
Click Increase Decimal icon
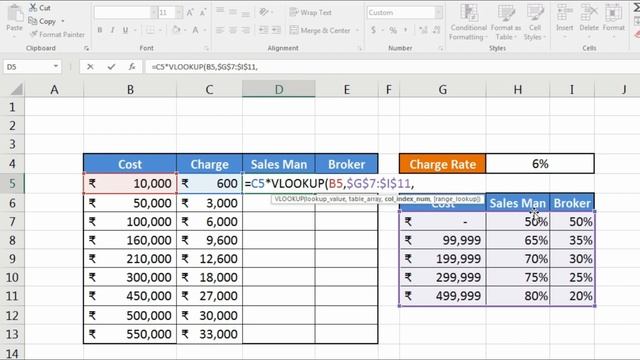(423, 30)
